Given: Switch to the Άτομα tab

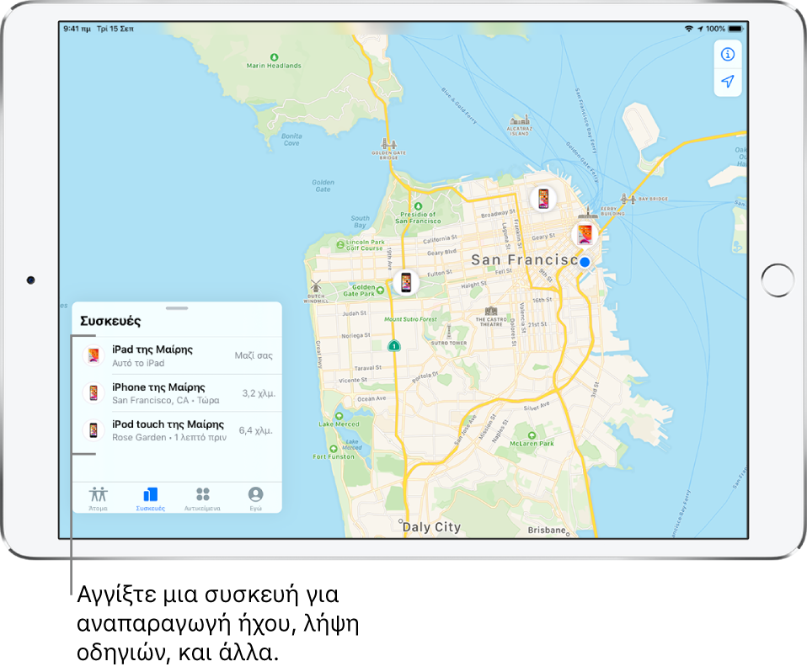Looking at the screenshot, I should (98, 499).
